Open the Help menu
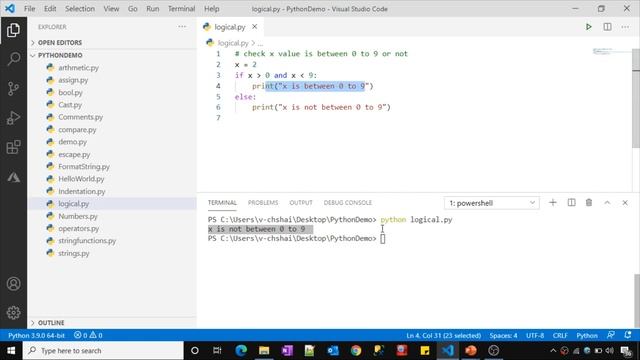This screenshot has height=360, width=640. pos(211,9)
